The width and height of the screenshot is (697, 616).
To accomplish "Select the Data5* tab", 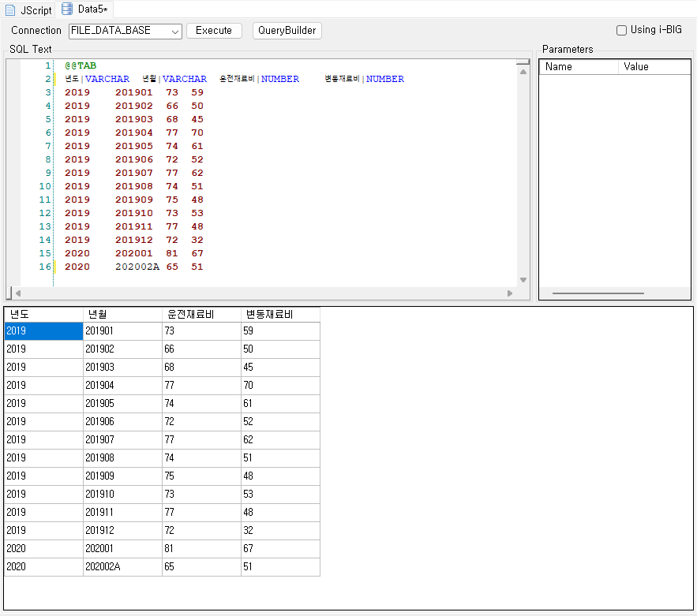I will tap(93, 9).
